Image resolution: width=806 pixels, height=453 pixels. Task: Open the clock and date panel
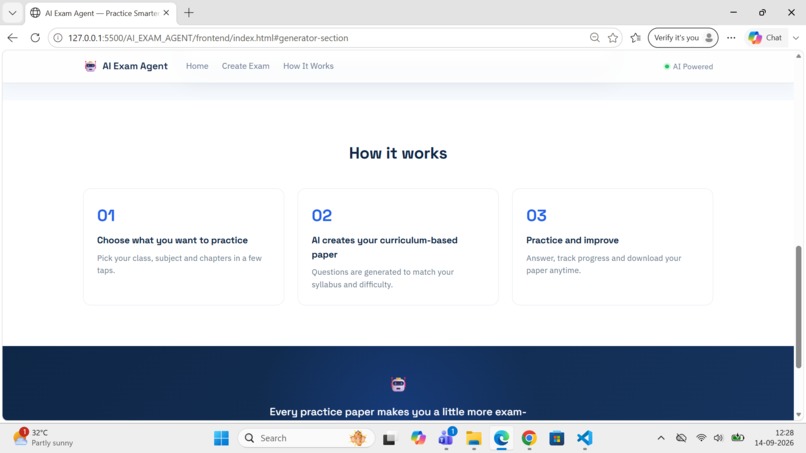774,438
